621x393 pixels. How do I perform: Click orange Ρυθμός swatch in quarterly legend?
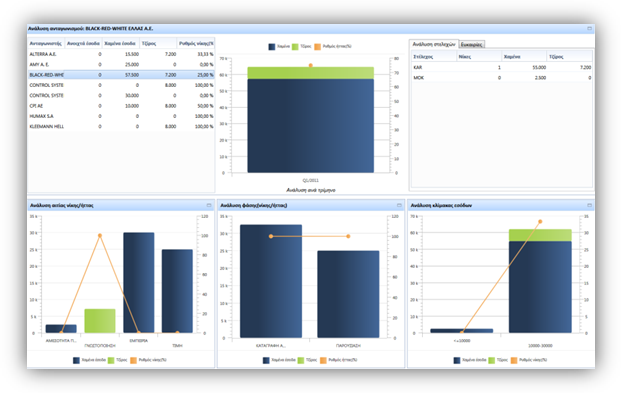(317, 47)
